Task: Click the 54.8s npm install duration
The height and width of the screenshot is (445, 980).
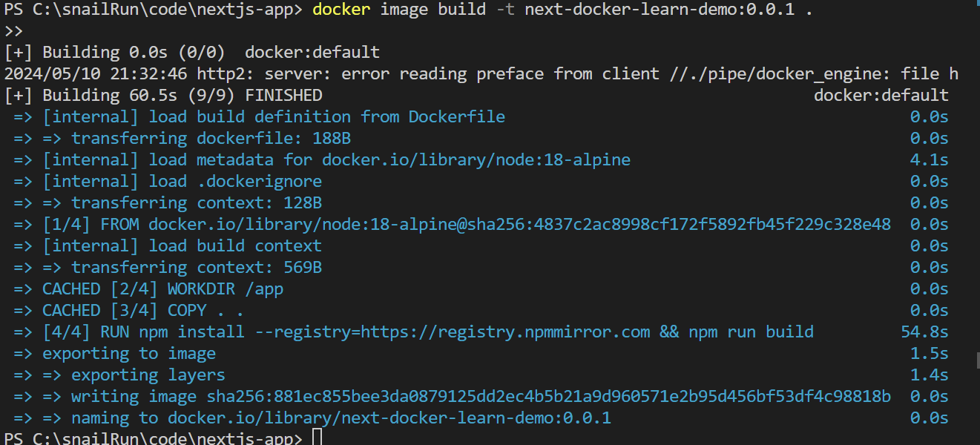Action: click(924, 332)
